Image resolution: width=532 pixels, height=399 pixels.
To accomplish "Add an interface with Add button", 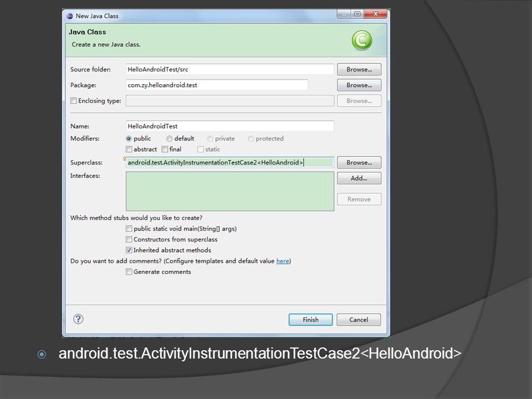I will point(359,178).
